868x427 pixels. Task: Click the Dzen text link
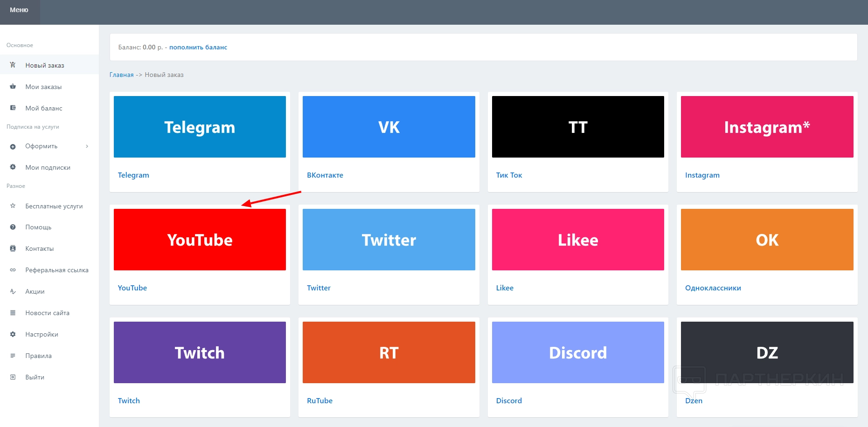694,401
